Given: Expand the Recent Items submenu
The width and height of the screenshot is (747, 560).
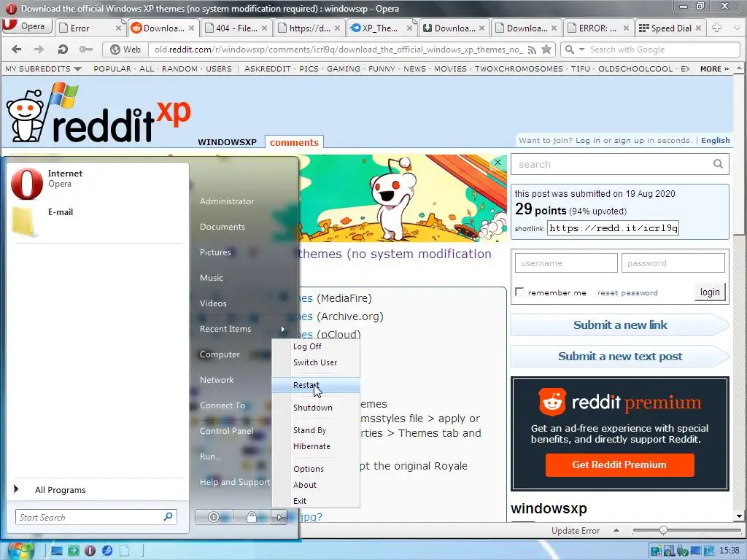Looking at the screenshot, I should coord(283,329).
